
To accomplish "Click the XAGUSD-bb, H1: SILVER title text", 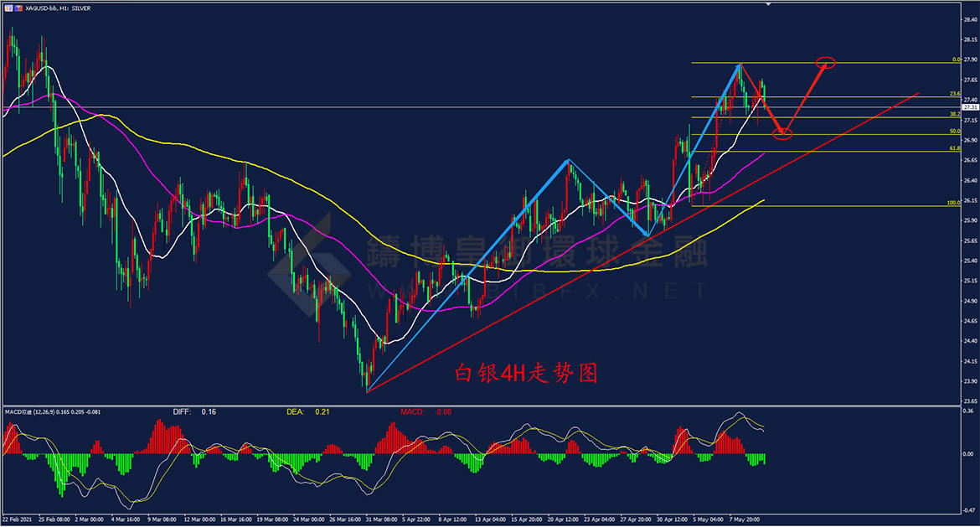I will click(59, 8).
